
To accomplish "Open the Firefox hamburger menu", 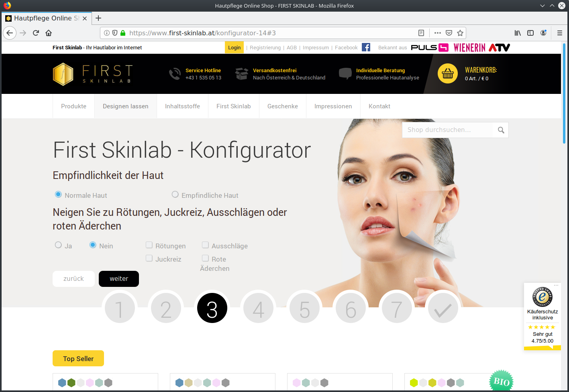I will click(560, 33).
